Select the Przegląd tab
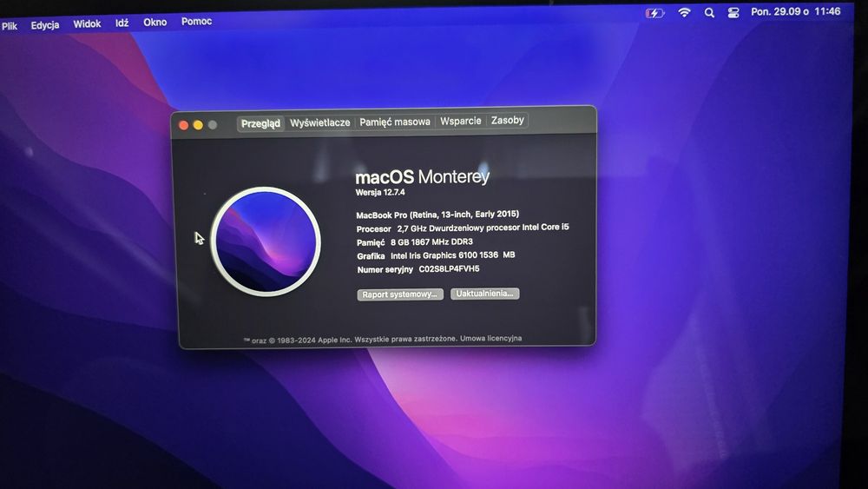 [x=260, y=123]
